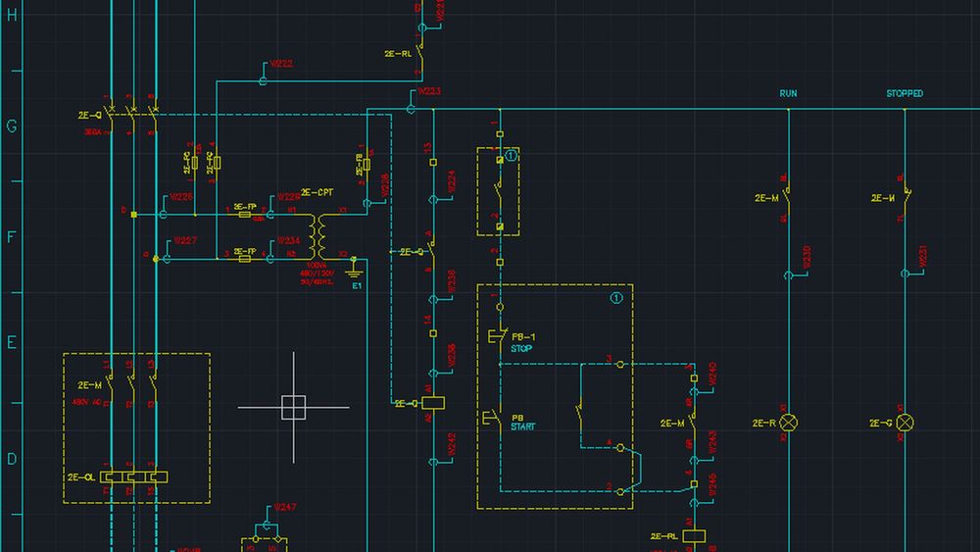Viewport: 980px width, 552px height.
Task: Select the E1 earth ground symbol
Action: point(354,267)
